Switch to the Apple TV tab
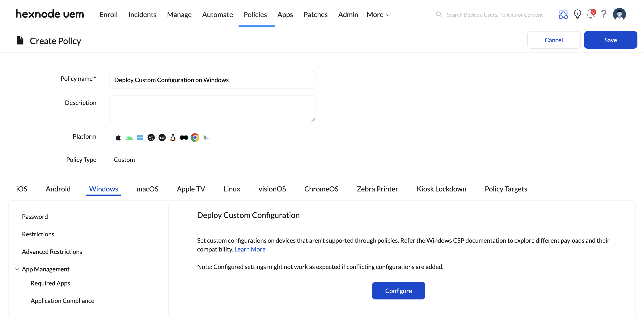The width and height of the screenshot is (644, 315). pos(191,189)
